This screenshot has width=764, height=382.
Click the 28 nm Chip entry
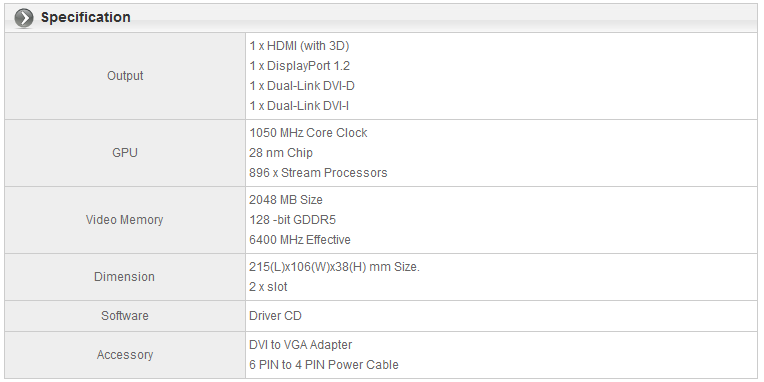coord(281,153)
